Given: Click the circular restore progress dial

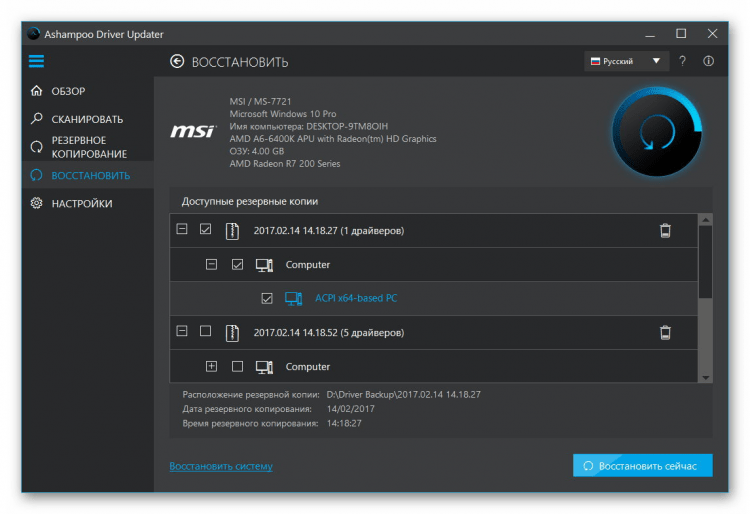Looking at the screenshot, I should (x=657, y=133).
